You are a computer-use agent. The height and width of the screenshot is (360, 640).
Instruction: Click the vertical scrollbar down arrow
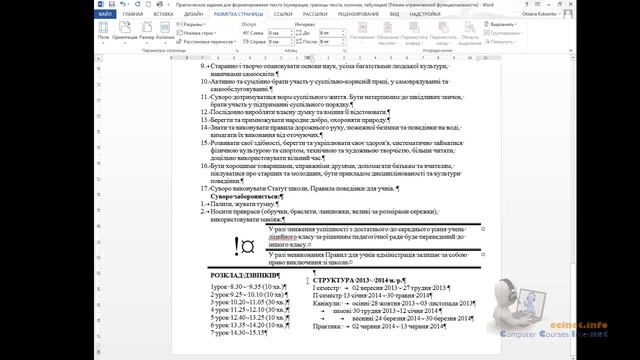pyautogui.click(x=573, y=357)
